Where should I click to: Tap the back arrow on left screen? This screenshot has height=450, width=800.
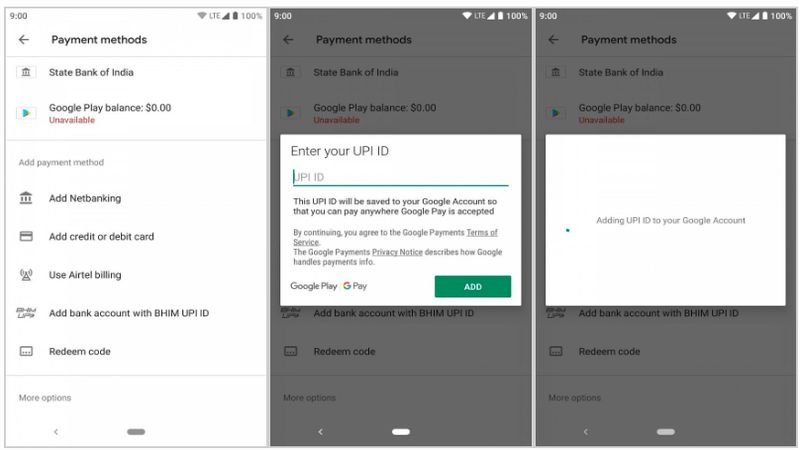tap(24, 40)
